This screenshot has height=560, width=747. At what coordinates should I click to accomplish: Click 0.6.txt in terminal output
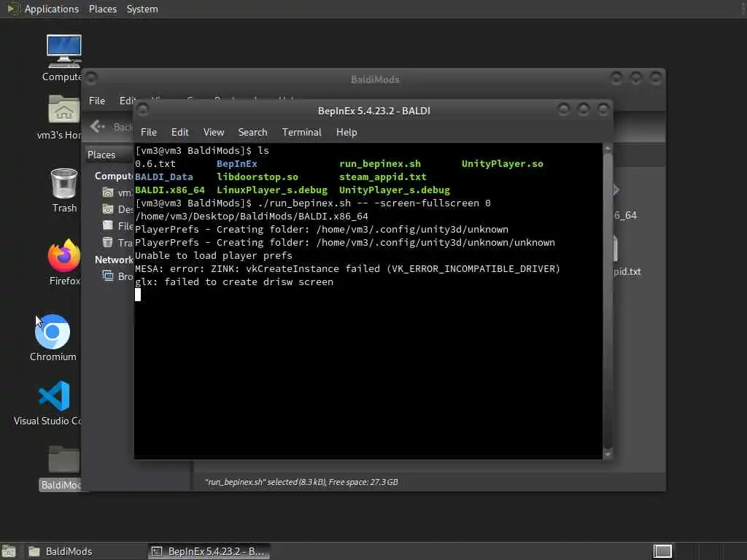click(x=155, y=164)
